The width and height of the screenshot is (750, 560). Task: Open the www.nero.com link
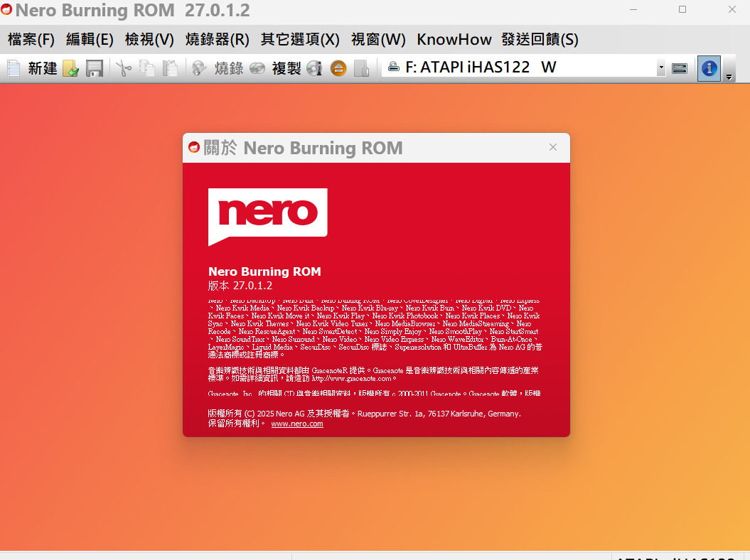pos(297,424)
